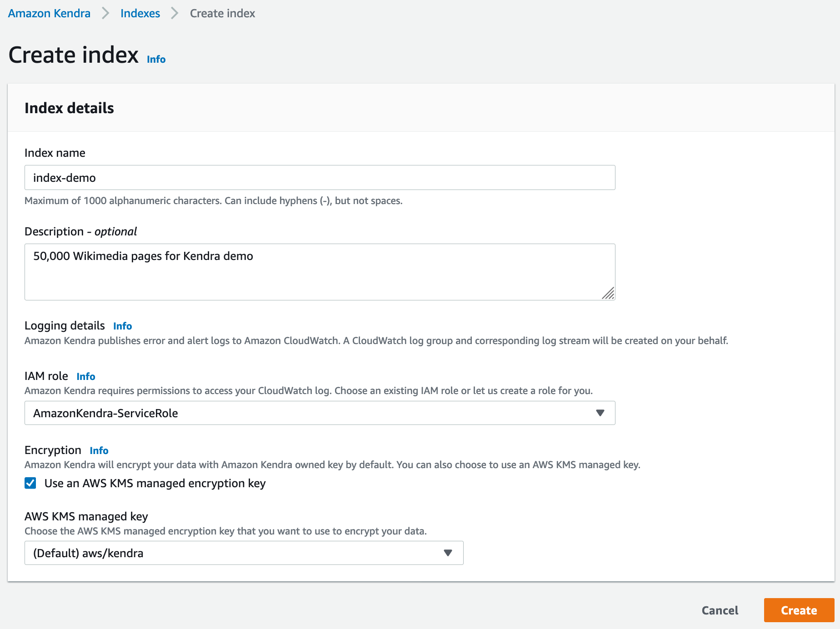Uncheck Use an AWS KMS managed encryption key
The image size is (840, 629).
point(30,483)
